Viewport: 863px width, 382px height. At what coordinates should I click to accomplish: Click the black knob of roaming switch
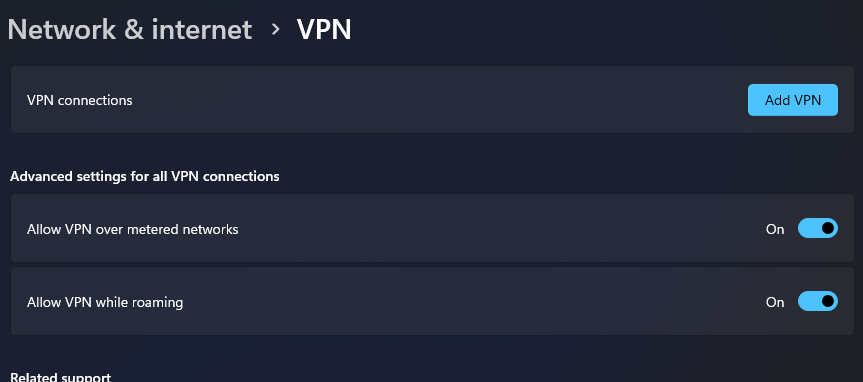point(827,301)
